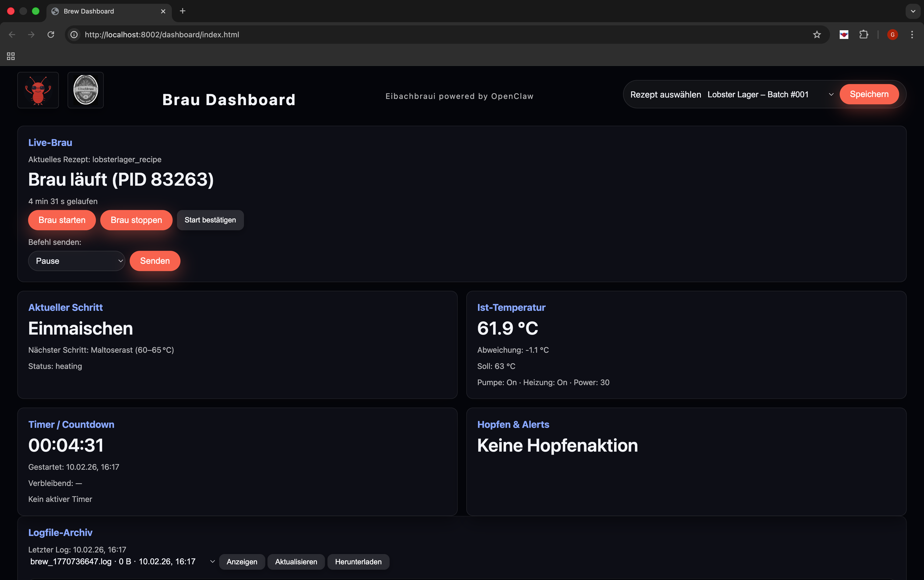
Task: Click Start bestätigen button
Action: (x=210, y=220)
